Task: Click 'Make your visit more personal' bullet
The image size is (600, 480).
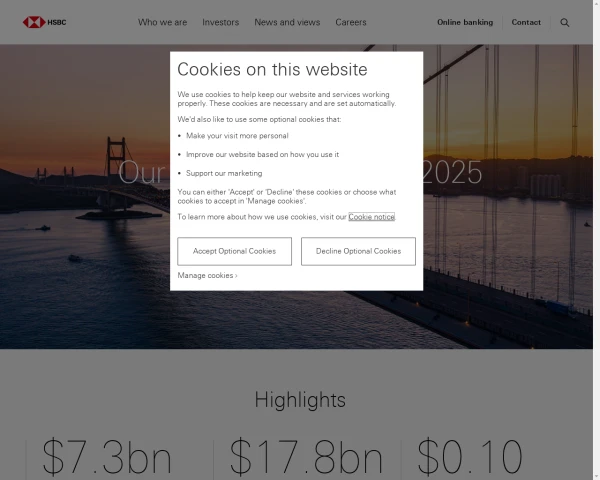Action: click(x=237, y=136)
